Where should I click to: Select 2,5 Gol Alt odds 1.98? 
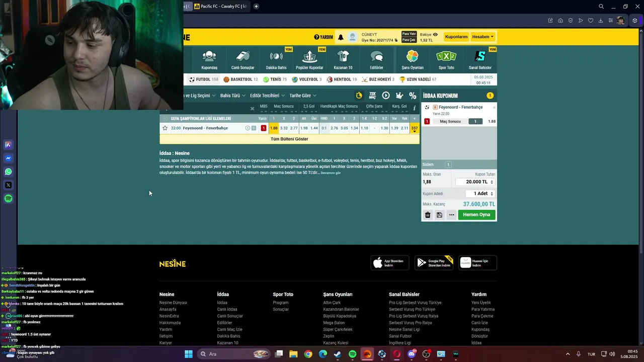click(x=304, y=128)
